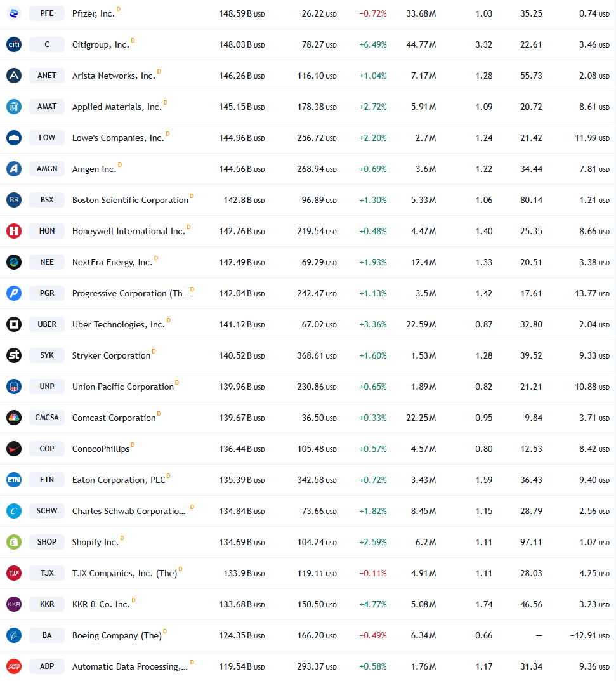This screenshot has height=681, width=616.
Task: Select Applied Materials volume 5.91 M
Action: pos(424,107)
